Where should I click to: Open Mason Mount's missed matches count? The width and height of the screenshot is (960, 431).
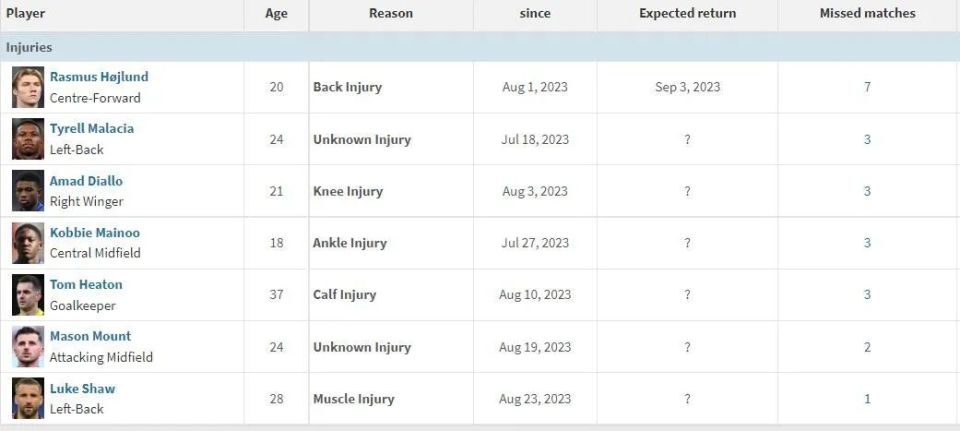click(x=867, y=347)
